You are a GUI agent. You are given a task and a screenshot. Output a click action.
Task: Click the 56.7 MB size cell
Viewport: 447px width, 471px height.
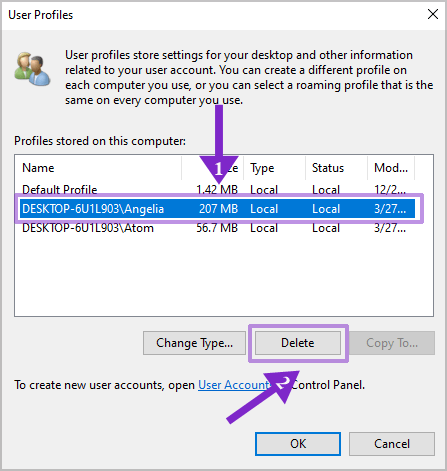click(217, 228)
